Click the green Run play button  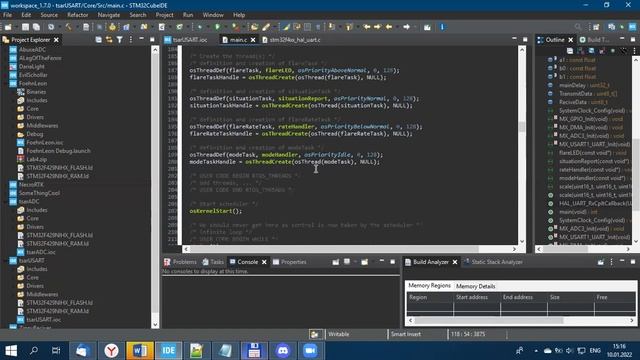(218, 27)
